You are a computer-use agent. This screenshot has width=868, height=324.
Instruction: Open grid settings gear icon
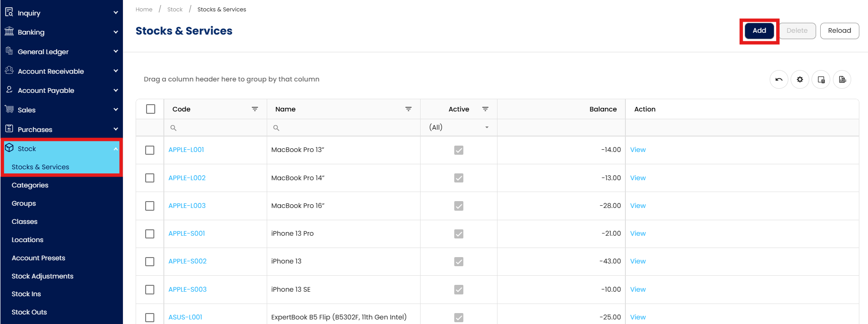(x=800, y=80)
